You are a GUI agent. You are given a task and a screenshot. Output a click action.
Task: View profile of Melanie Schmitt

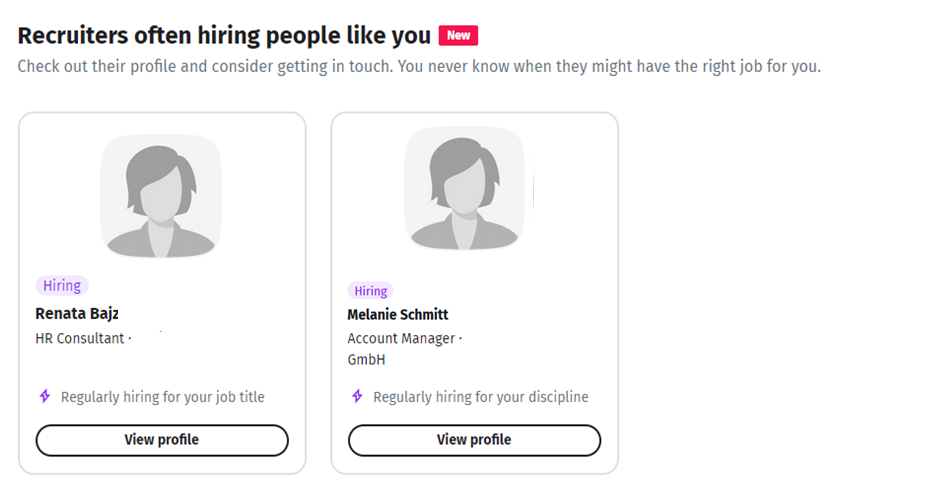point(474,440)
